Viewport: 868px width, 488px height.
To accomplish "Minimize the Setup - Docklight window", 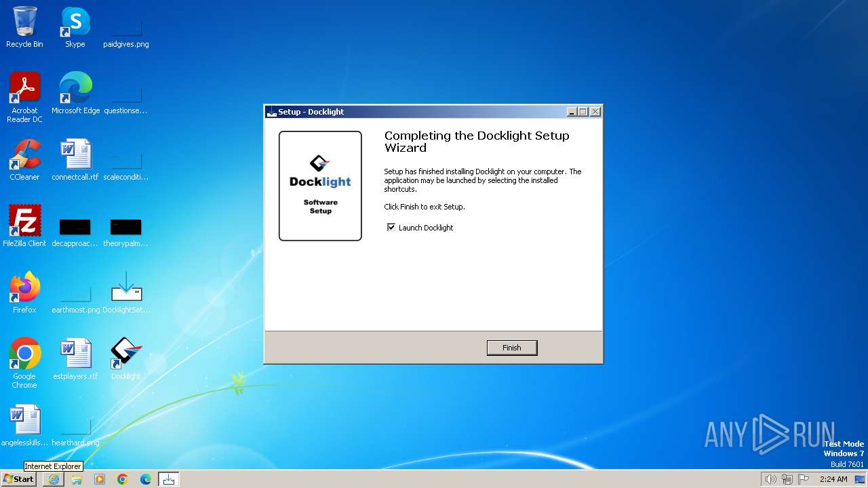I will 572,112.
